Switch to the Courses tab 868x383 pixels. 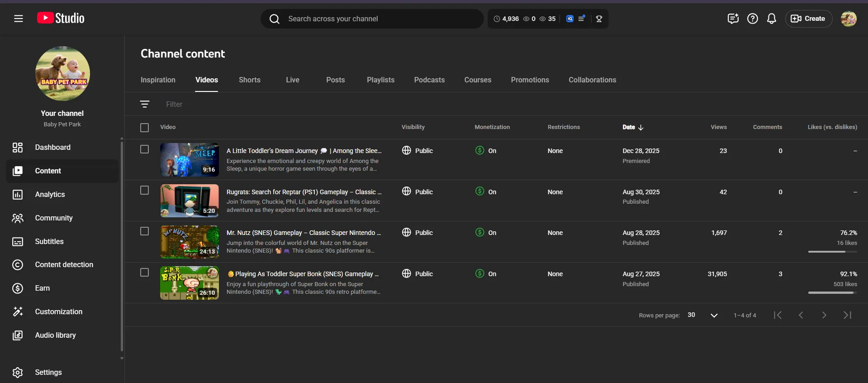[478, 80]
